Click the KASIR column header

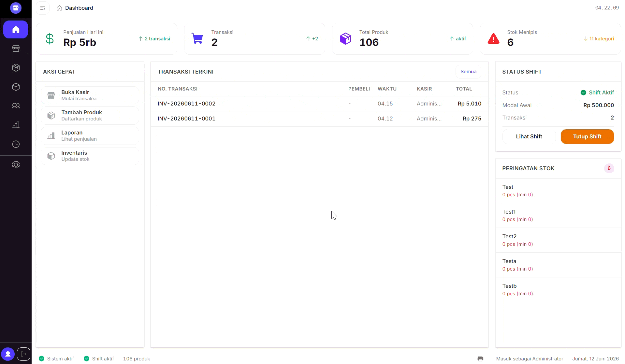click(424, 89)
